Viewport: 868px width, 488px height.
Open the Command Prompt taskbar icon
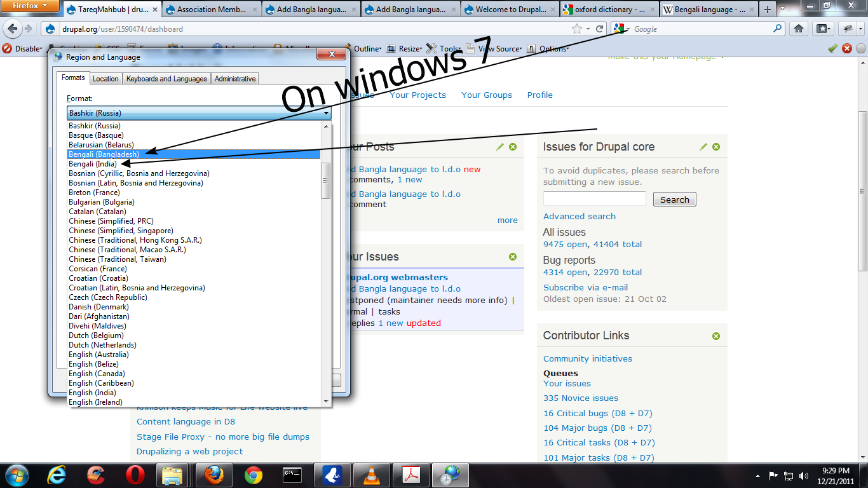click(292, 475)
